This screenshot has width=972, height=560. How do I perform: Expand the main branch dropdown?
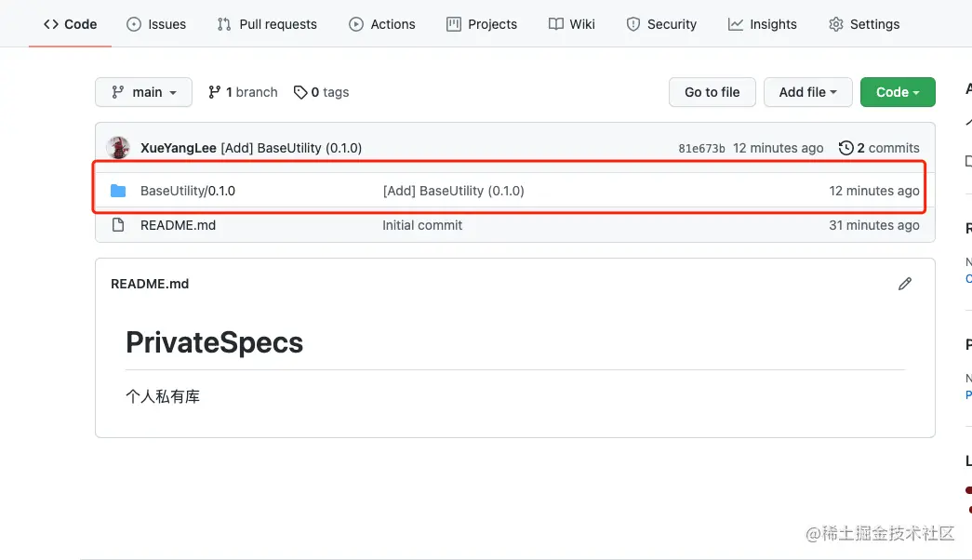pos(143,92)
